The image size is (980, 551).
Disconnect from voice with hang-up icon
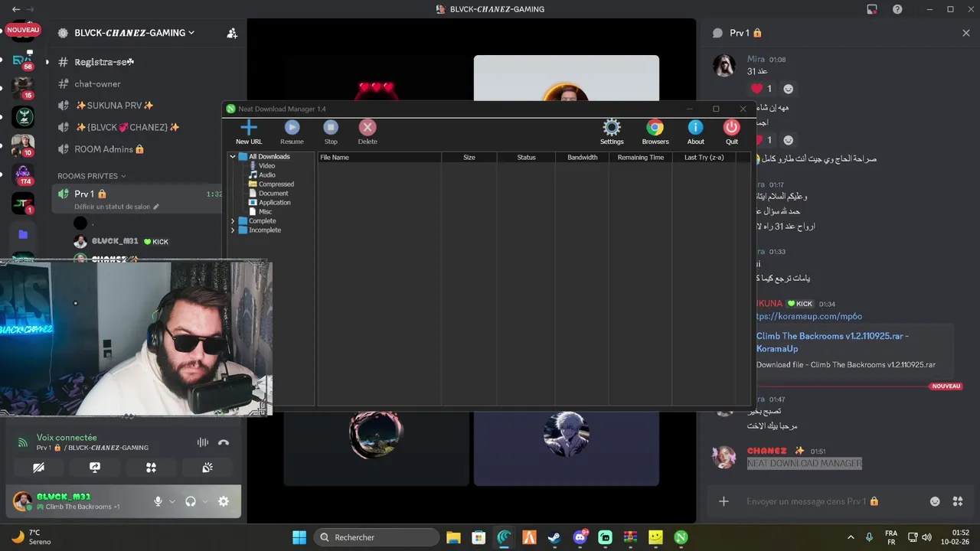pyautogui.click(x=224, y=442)
